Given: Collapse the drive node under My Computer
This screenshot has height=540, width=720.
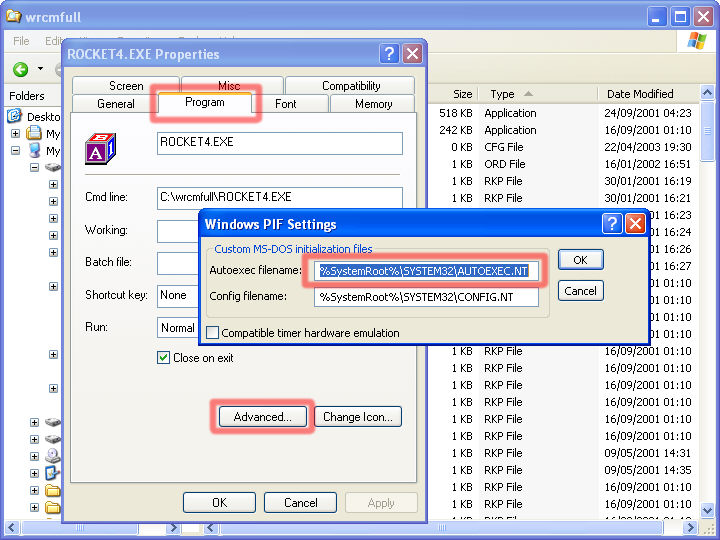Looking at the screenshot, I should tap(34, 168).
